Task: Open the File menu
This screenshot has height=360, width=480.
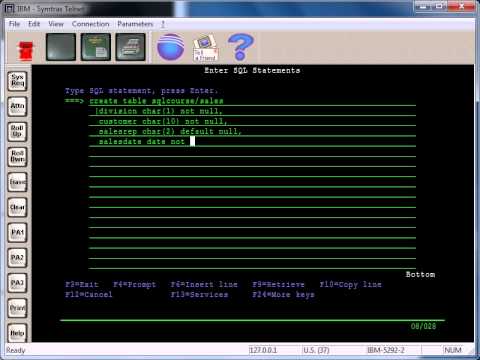Action: 14,24
